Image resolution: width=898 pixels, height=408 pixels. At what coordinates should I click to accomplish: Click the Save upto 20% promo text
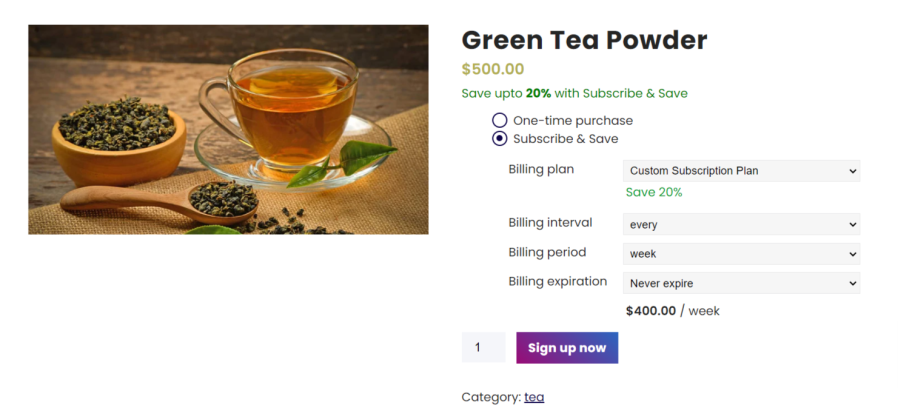[574, 93]
